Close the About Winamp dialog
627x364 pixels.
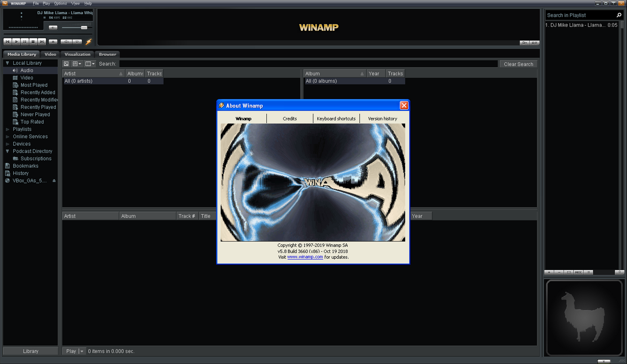[404, 105]
